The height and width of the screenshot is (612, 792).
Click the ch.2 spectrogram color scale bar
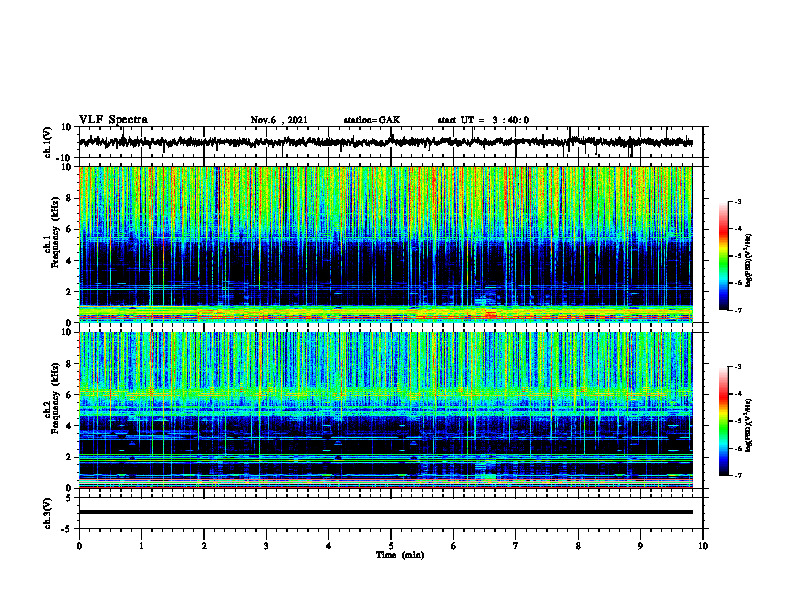[x=724, y=421]
